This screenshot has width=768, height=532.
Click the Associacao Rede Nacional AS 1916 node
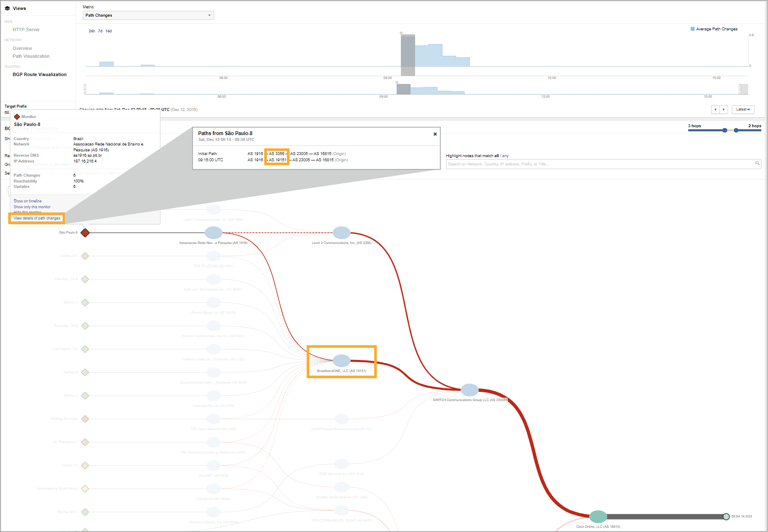pyautogui.click(x=213, y=233)
